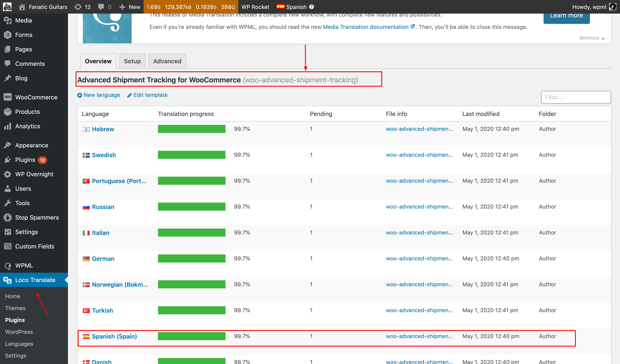This screenshot has height=364, width=620.
Task: Switch to the Overview tab
Action: click(98, 61)
